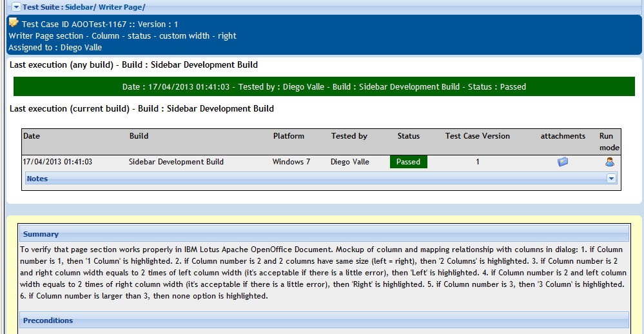The height and width of the screenshot is (334, 644).
Task: Open the Notes section bar
Action: click(321, 179)
